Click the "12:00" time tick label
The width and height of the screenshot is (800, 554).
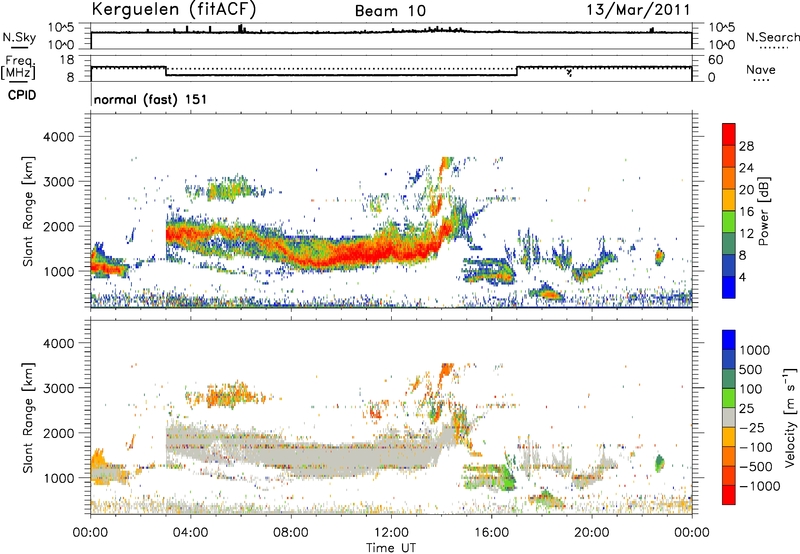pos(391,533)
